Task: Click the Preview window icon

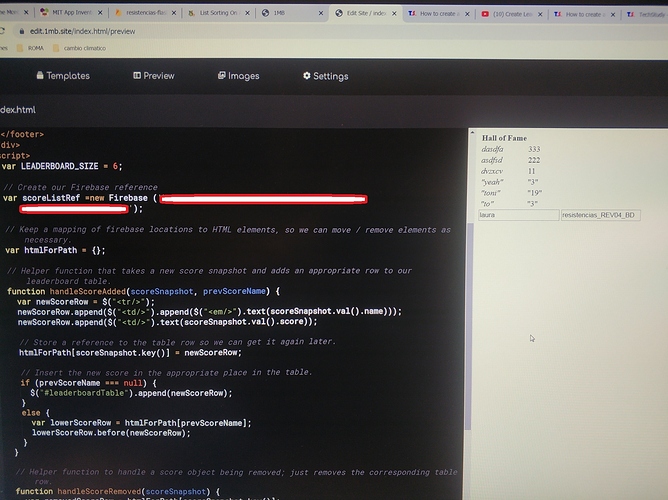Action: pos(137,75)
